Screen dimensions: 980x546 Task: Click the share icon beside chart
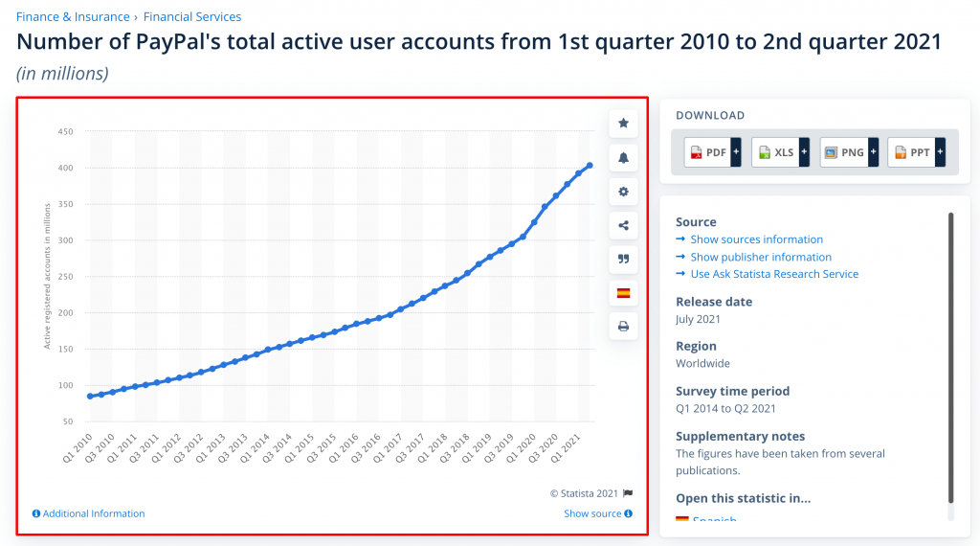(x=623, y=225)
